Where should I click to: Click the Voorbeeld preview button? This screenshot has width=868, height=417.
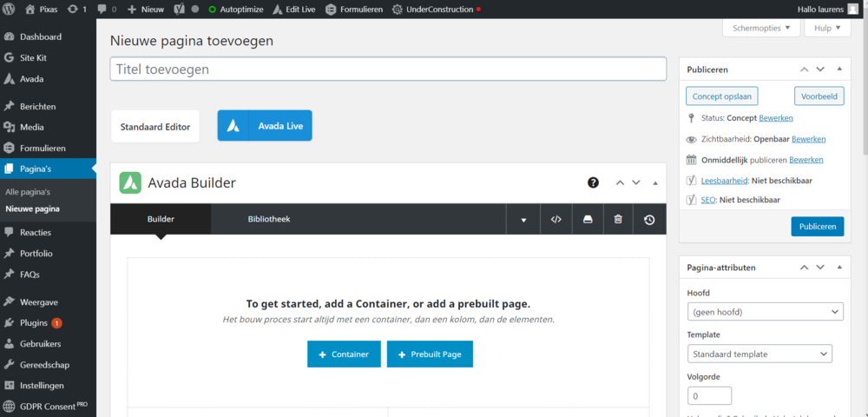(819, 96)
